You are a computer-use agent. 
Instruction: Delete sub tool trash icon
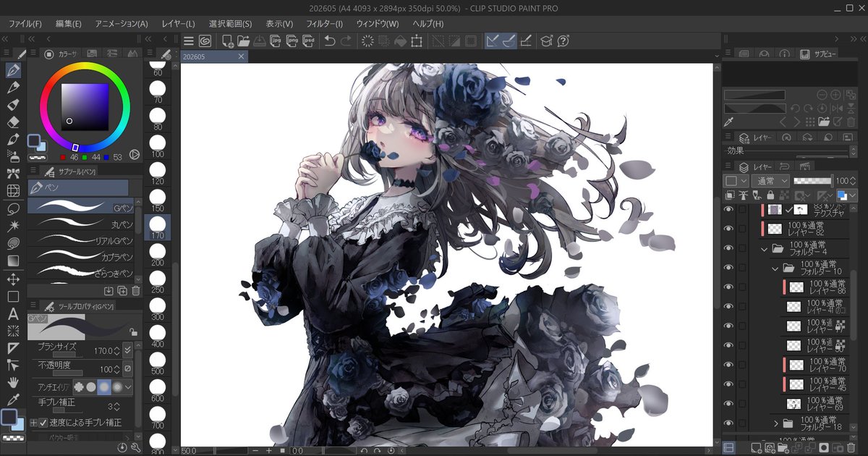click(135, 291)
